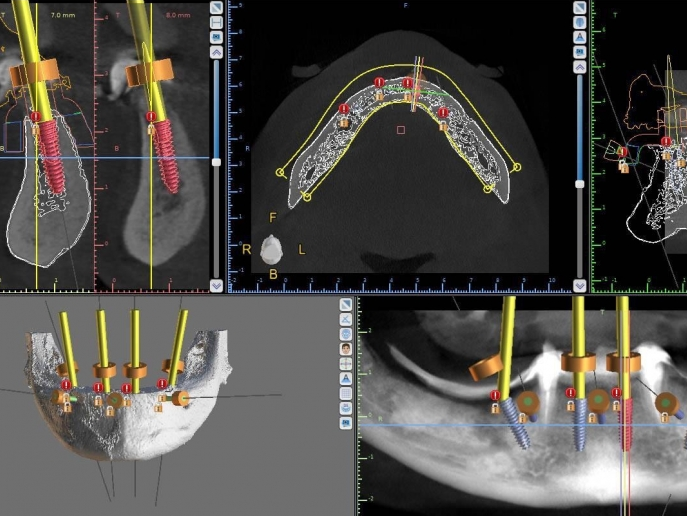The height and width of the screenshot is (516, 687).
Task: Click the red warning marker on leftmost axial implant
Action: tap(344, 109)
